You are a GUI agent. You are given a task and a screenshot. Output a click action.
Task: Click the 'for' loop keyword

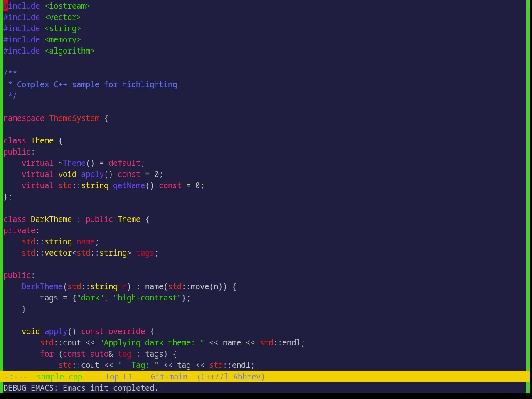pos(47,354)
